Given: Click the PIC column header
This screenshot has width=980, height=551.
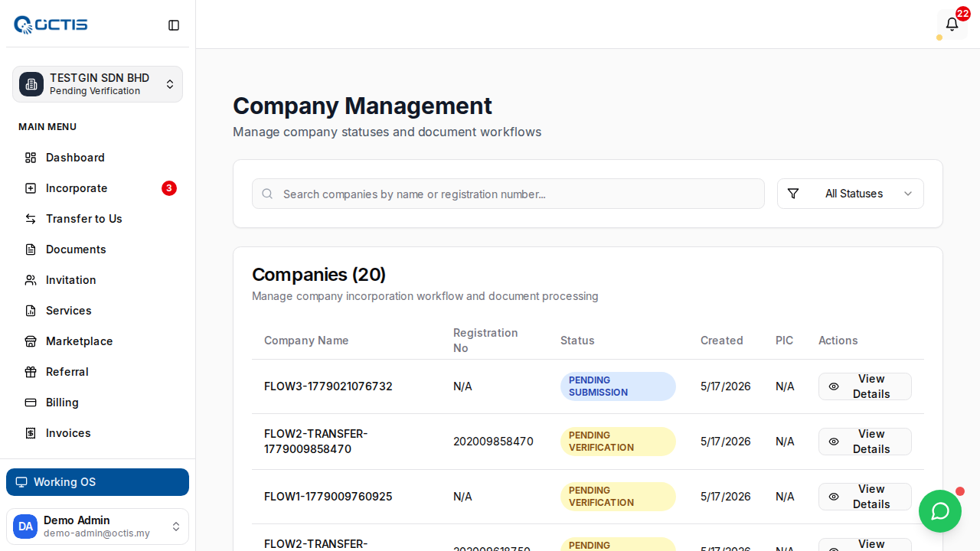Looking at the screenshot, I should point(785,341).
